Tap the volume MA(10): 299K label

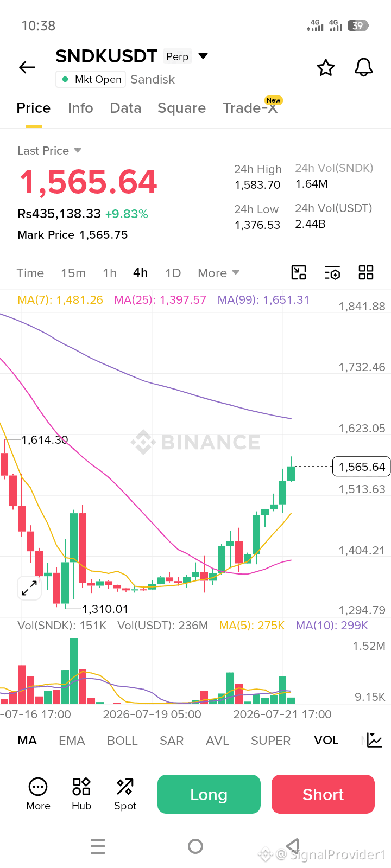tap(332, 626)
